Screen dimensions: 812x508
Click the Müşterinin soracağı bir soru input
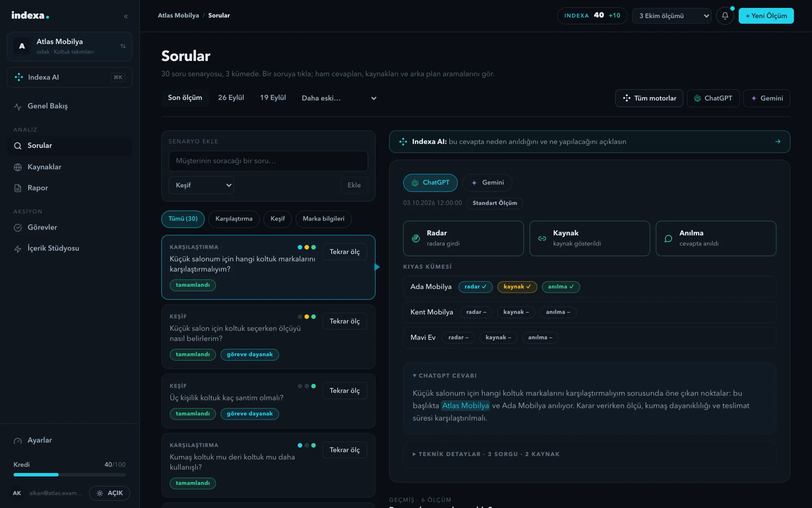tap(268, 161)
